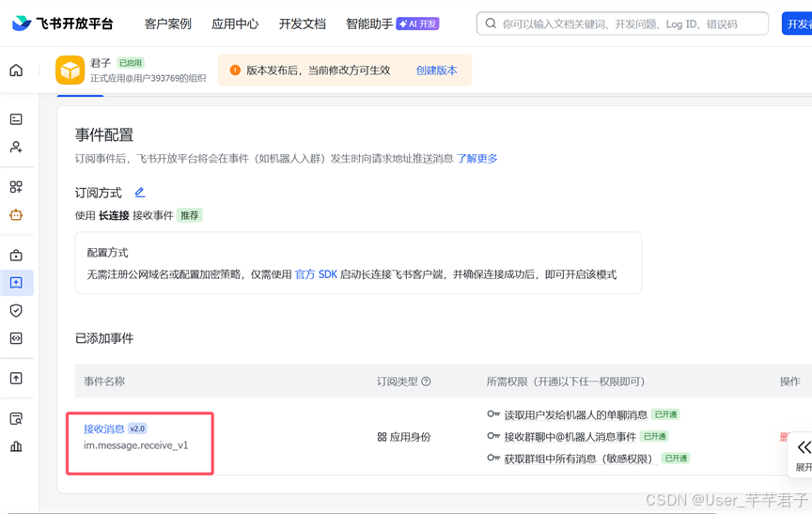Open the shield security icon in the sidebar
Image resolution: width=812 pixels, height=514 pixels.
pyautogui.click(x=16, y=311)
